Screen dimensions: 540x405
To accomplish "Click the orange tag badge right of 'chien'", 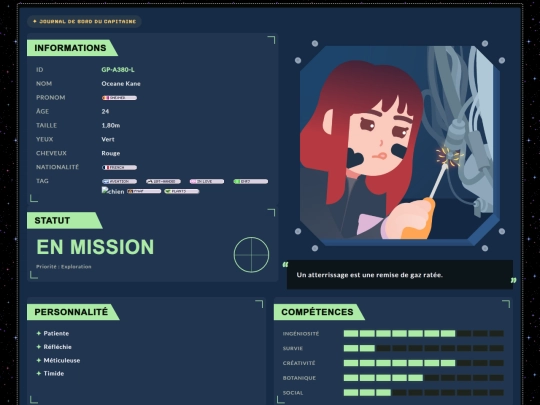I will pos(144,191).
